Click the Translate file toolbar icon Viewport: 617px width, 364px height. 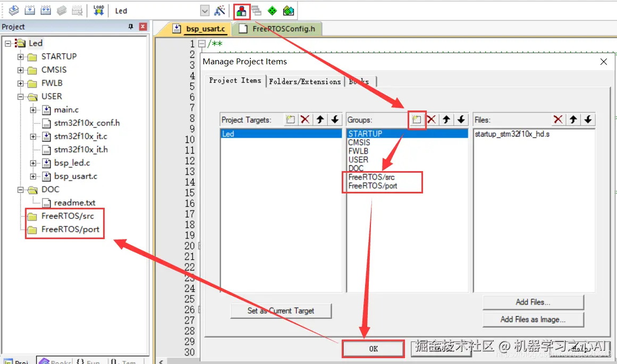14,11
